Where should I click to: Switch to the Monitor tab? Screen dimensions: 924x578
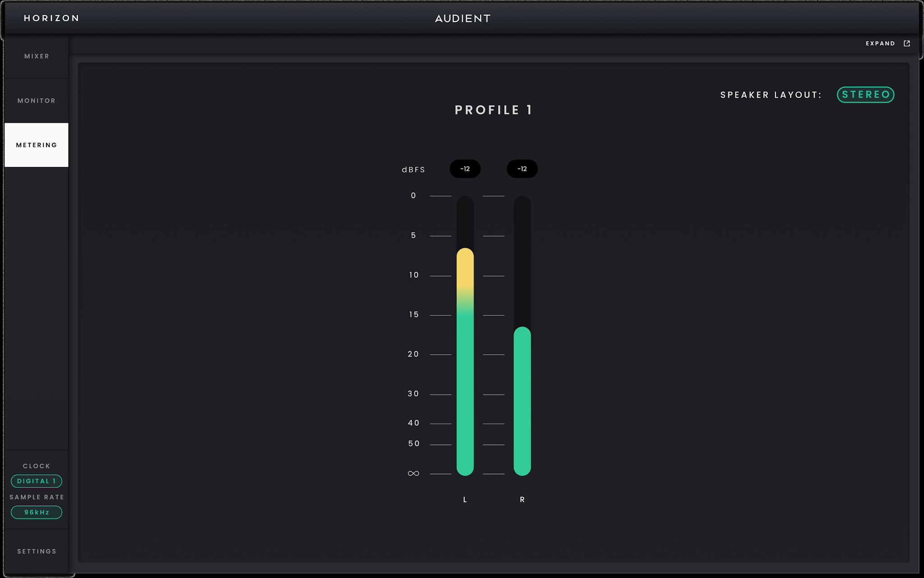point(37,101)
